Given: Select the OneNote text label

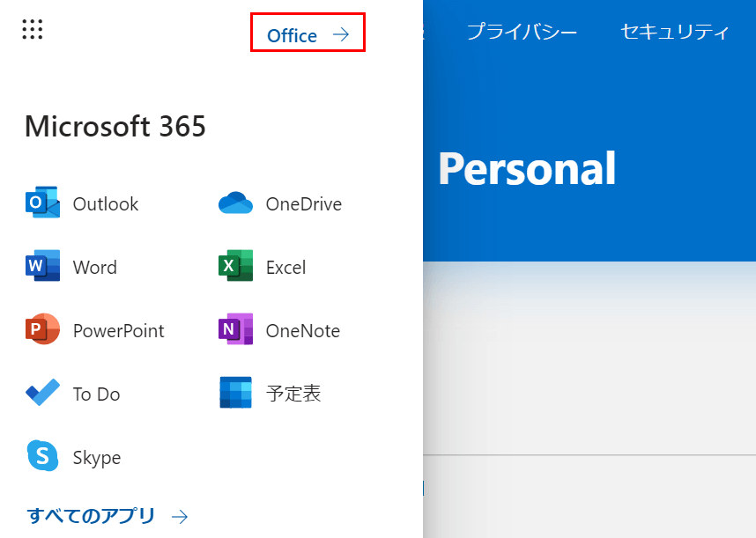Looking at the screenshot, I should click(303, 331).
